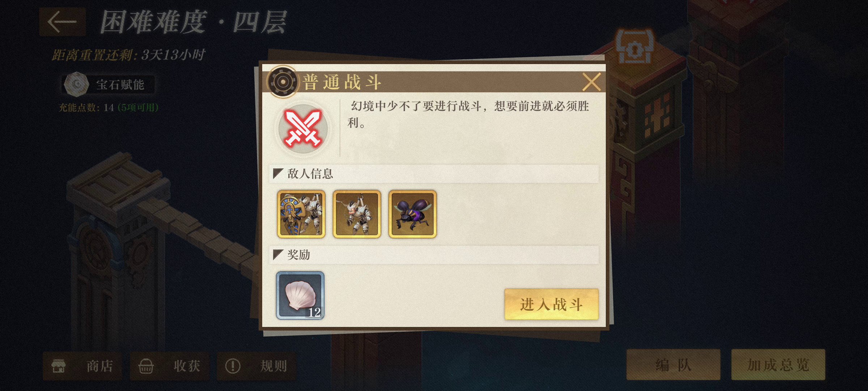Screen dimensions: 868x391
Task: Open the 加成总览 overview
Action: (x=778, y=365)
